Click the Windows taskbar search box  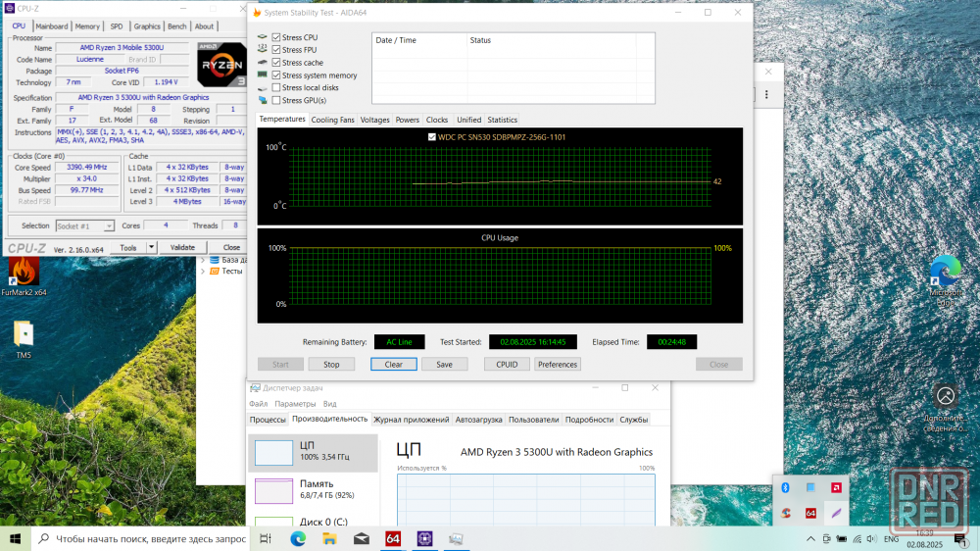coord(141,538)
